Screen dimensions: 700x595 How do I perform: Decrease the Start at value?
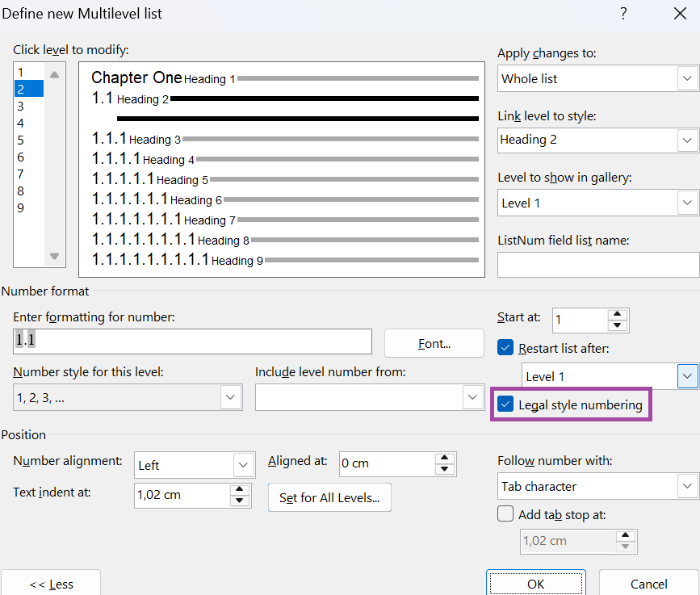[618, 326]
